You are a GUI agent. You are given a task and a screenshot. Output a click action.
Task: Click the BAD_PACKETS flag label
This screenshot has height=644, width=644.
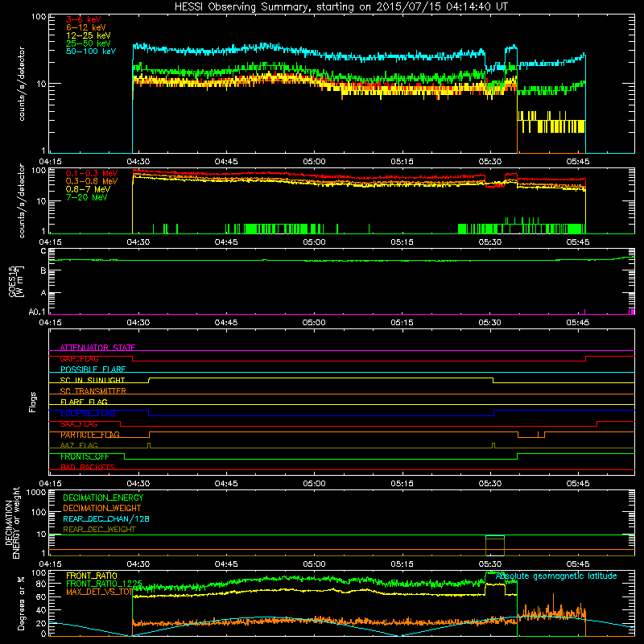coord(88,468)
